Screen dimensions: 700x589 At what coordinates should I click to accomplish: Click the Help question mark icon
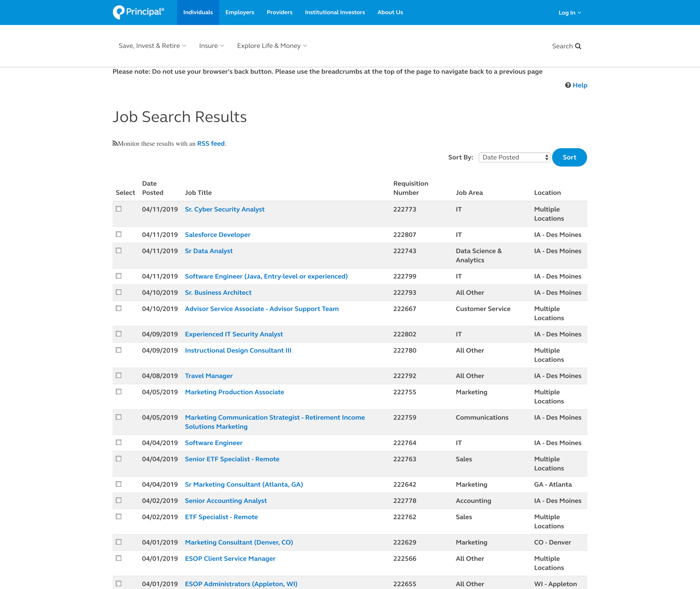coord(568,85)
